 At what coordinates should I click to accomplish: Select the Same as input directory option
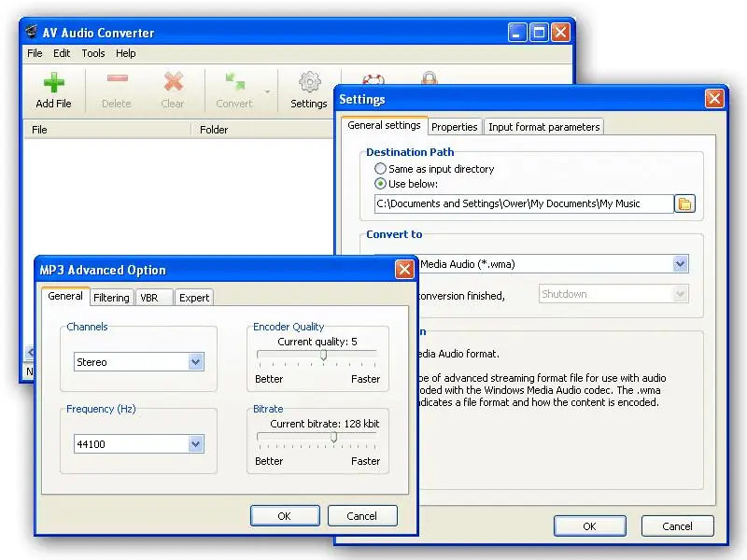coord(380,169)
